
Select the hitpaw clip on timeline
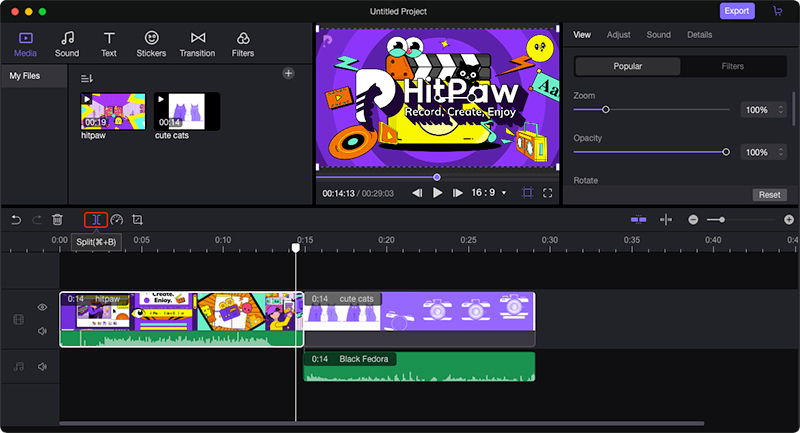click(182, 320)
